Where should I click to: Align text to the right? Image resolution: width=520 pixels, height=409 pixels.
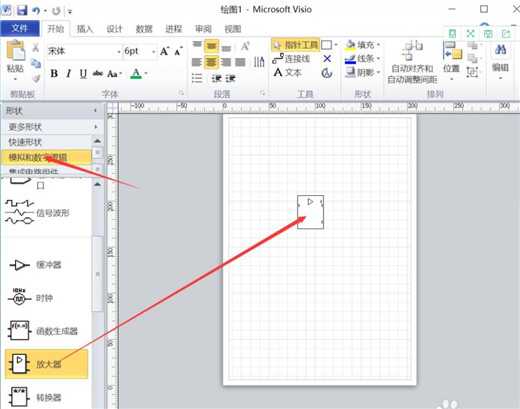click(226, 62)
